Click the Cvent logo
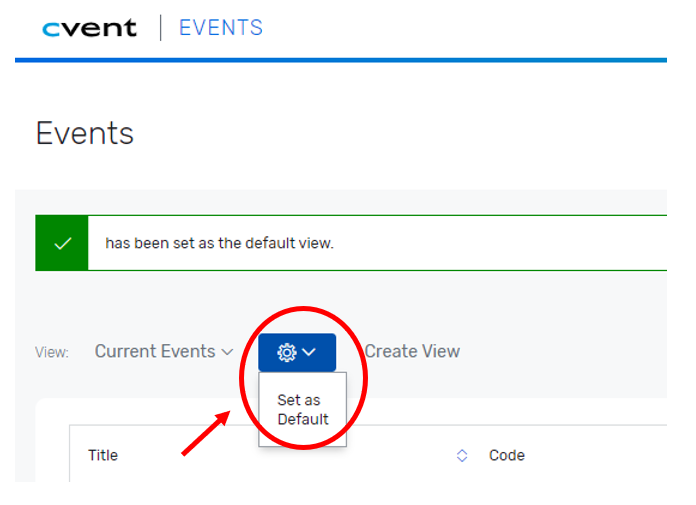Viewport: 696px width, 505px height. click(89, 28)
